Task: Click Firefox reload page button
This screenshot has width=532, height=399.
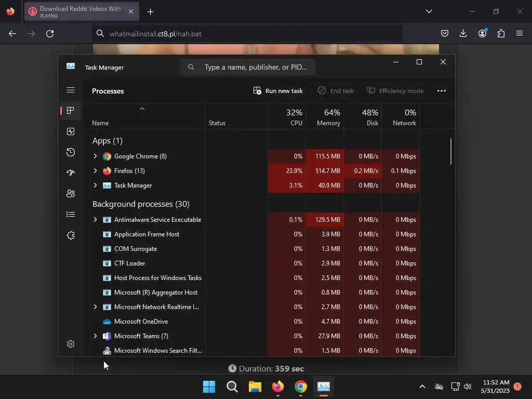Action: pos(50,34)
